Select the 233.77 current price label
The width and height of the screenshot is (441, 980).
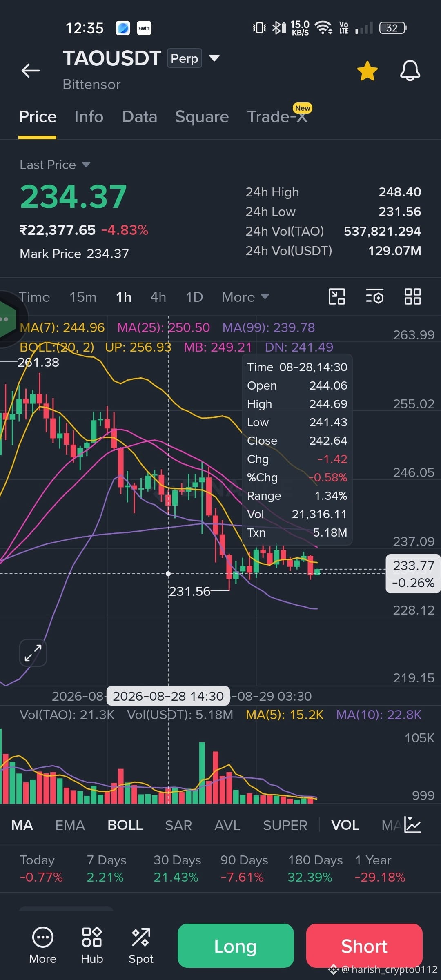[413, 574]
